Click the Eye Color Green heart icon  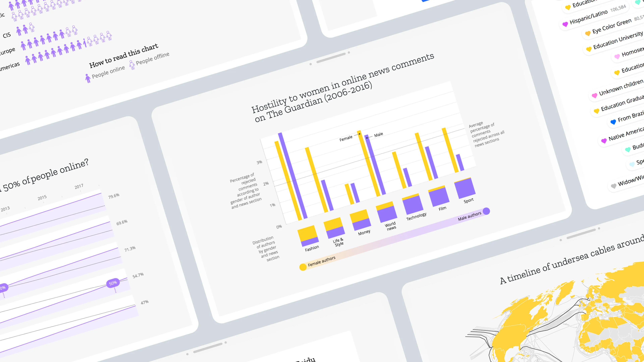tap(587, 33)
